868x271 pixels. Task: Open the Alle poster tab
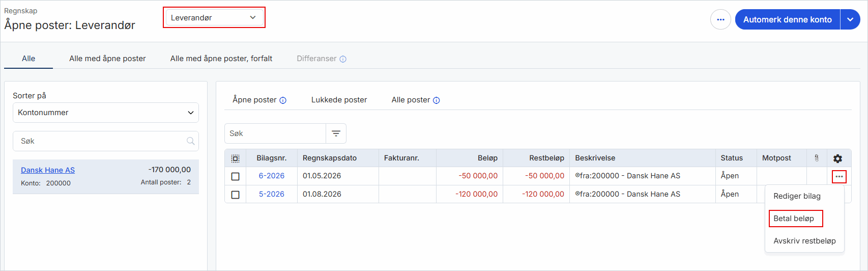[411, 100]
